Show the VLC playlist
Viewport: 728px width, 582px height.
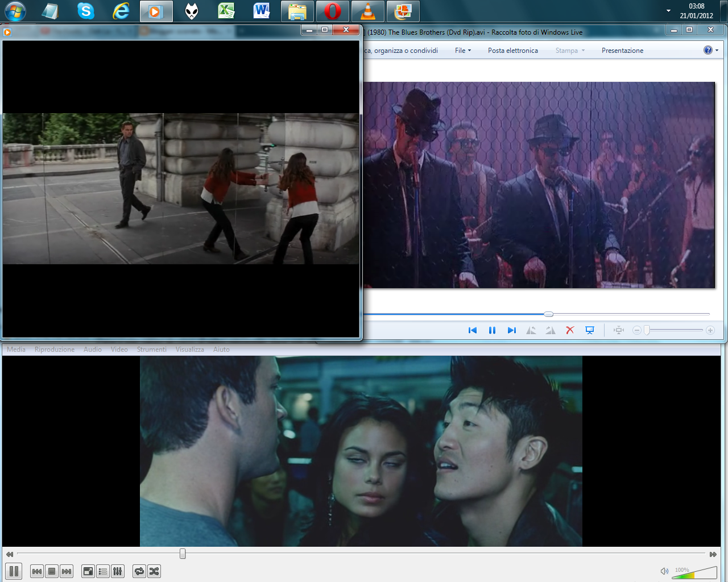coord(103,571)
